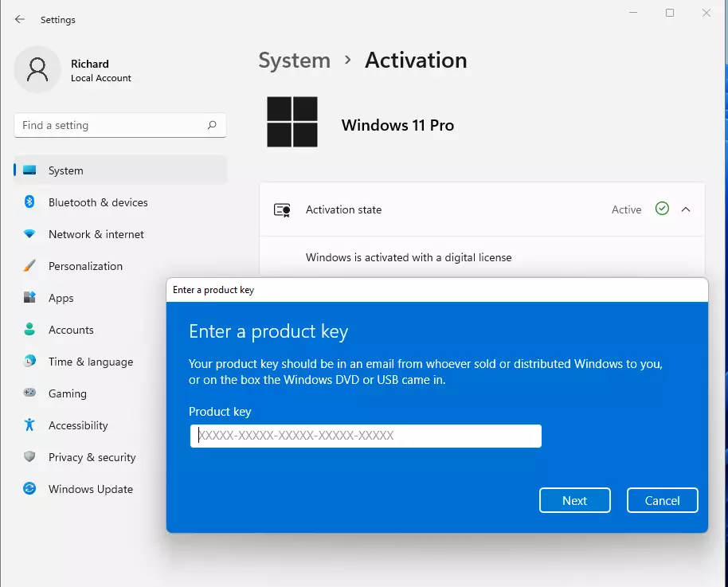Go to Bluetooth & devices settings label
The height and width of the screenshot is (587, 728).
98,202
